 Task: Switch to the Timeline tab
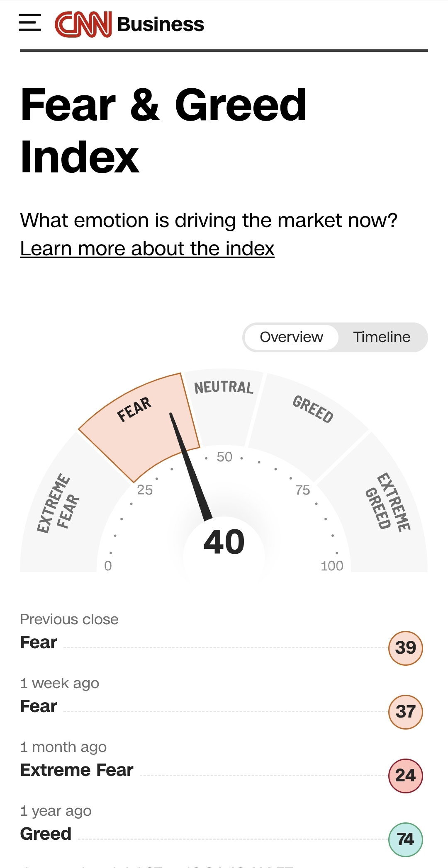[382, 337]
